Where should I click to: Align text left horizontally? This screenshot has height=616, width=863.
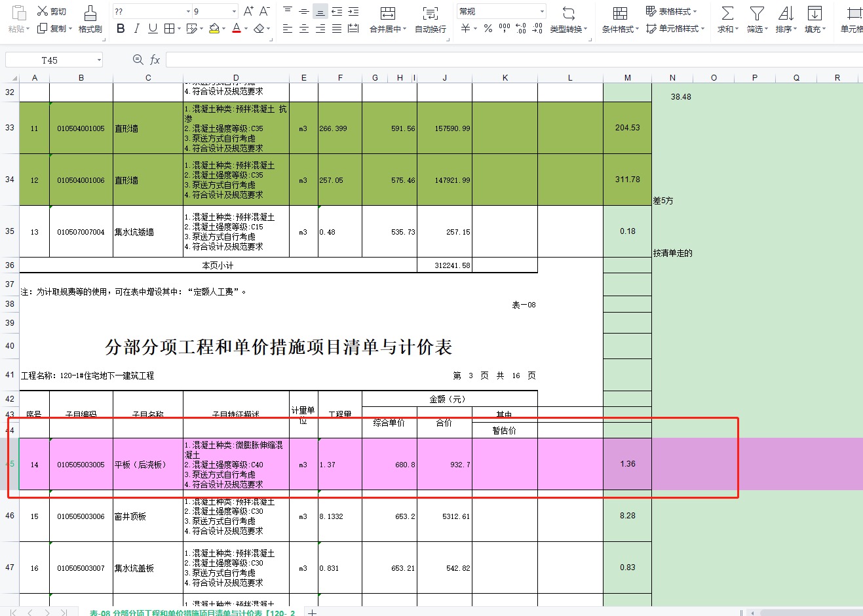point(288,28)
